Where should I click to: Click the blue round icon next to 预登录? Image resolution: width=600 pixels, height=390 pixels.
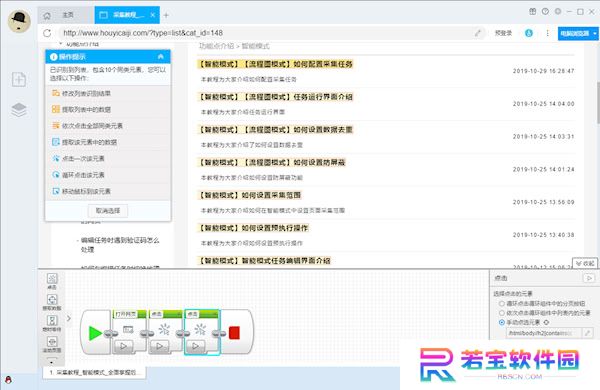(x=529, y=33)
